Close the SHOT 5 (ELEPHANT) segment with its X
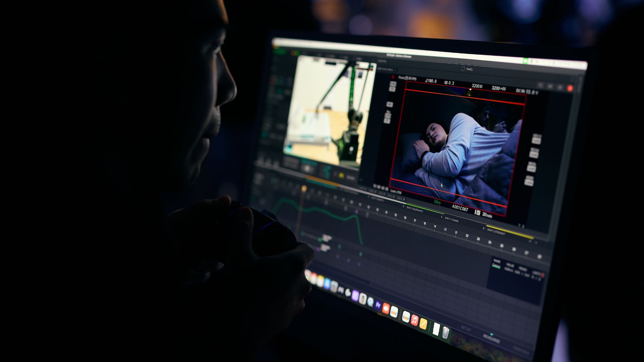 (403, 206)
